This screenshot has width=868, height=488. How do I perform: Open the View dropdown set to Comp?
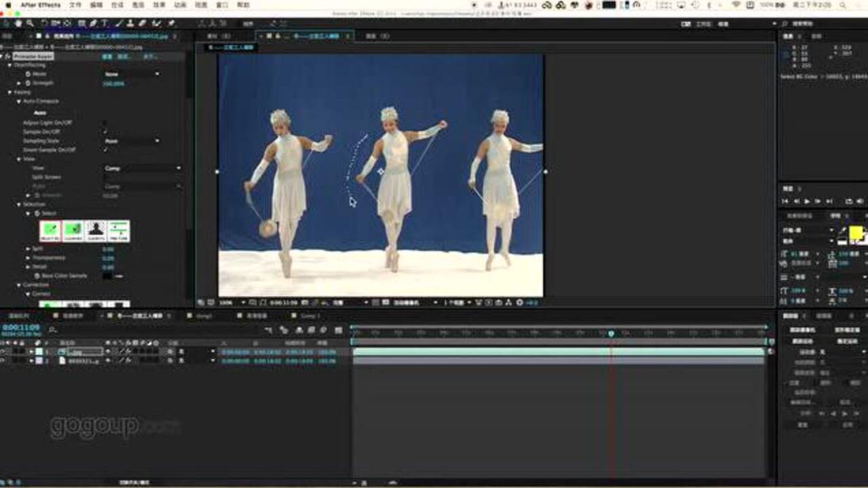pyautogui.click(x=142, y=168)
